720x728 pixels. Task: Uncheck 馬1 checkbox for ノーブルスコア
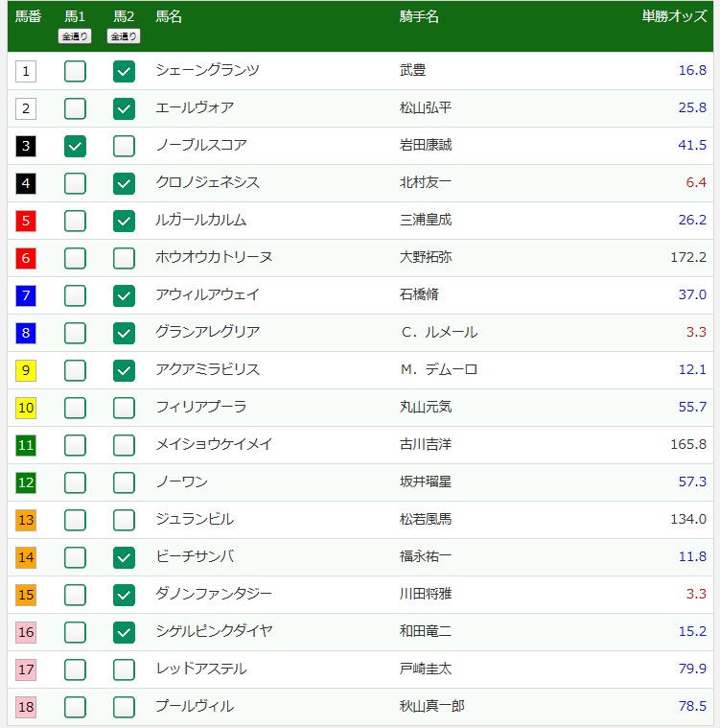click(75, 146)
